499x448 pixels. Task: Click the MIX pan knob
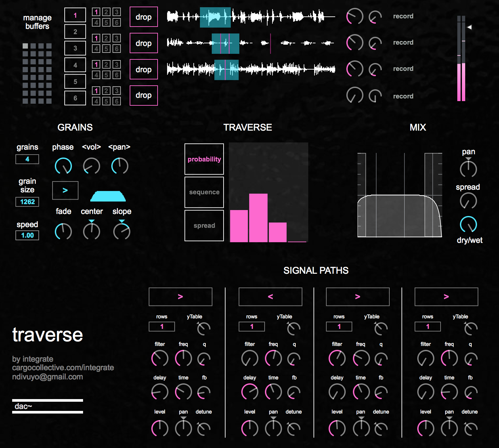(468, 169)
